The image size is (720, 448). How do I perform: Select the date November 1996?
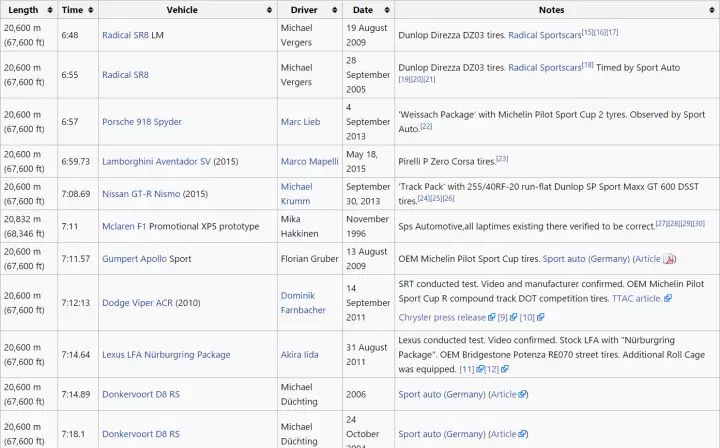click(x=367, y=226)
